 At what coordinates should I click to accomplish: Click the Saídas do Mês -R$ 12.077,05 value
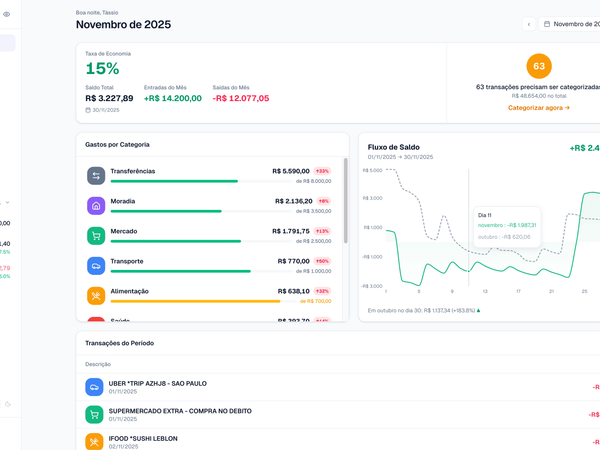point(241,98)
